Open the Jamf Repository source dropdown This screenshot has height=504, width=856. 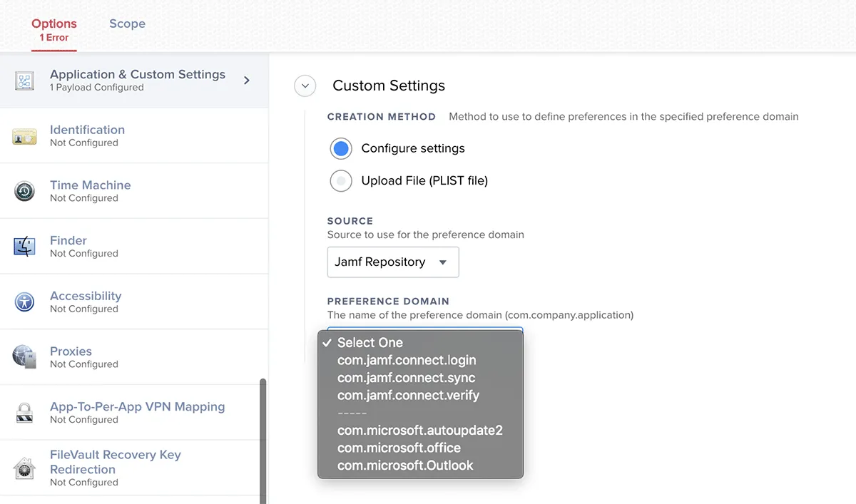(392, 262)
